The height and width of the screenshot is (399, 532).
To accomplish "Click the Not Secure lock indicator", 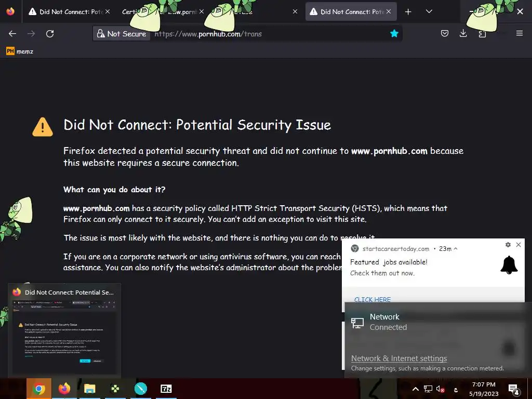I will 122,34.
